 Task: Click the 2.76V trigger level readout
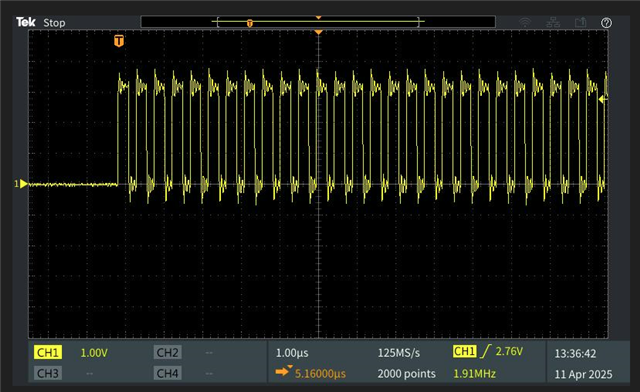tap(509, 352)
